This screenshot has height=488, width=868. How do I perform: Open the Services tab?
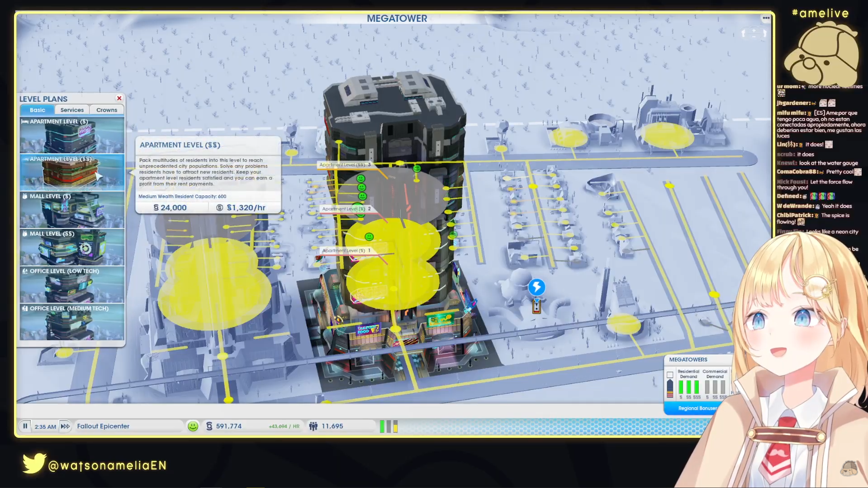click(x=72, y=110)
